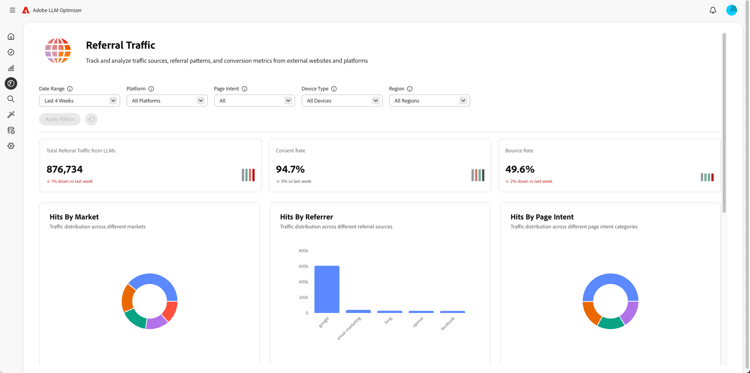Open the Date Range dropdown
Image resolution: width=750 pixels, height=373 pixels.
(79, 100)
